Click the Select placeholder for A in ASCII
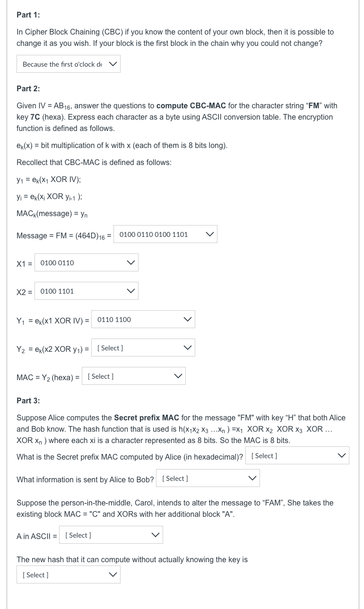The width and height of the screenshot is (364, 609). click(x=78, y=535)
